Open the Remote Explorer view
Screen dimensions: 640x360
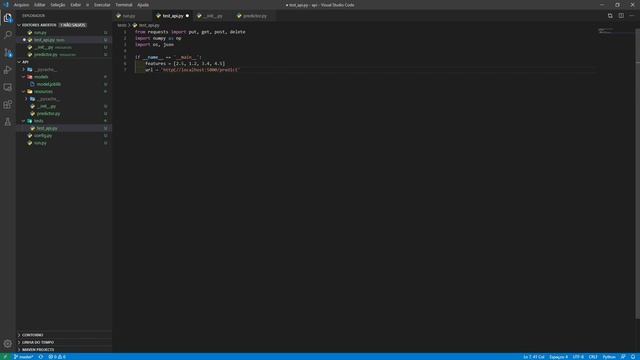click(8, 87)
